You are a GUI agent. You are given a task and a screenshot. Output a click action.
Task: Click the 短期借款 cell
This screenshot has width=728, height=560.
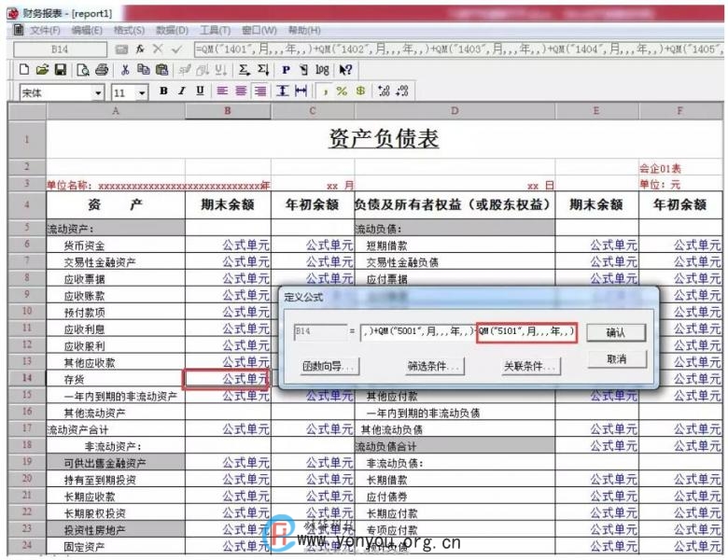[x=455, y=245]
